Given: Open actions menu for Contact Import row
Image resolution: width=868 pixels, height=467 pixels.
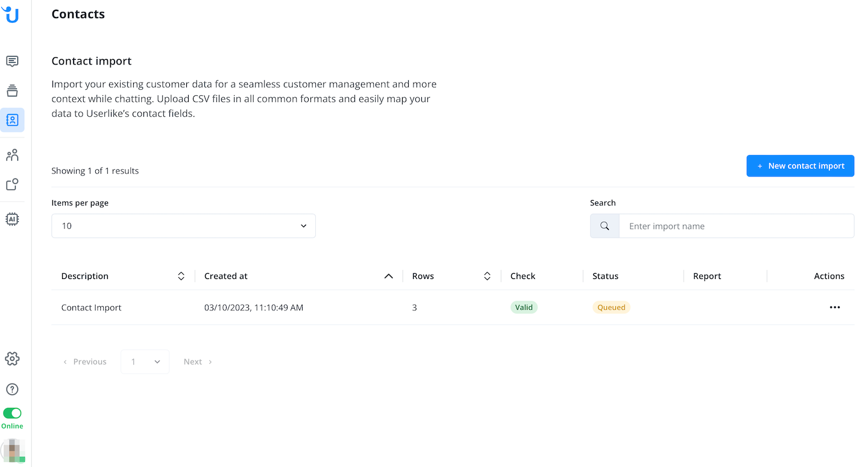Looking at the screenshot, I should [834, 307].
